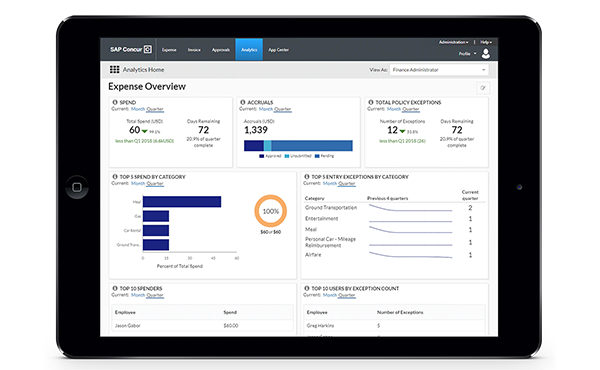Open the View As Finance Administrator dropdown
Screen dimensions: 600x370
[439, 70]
